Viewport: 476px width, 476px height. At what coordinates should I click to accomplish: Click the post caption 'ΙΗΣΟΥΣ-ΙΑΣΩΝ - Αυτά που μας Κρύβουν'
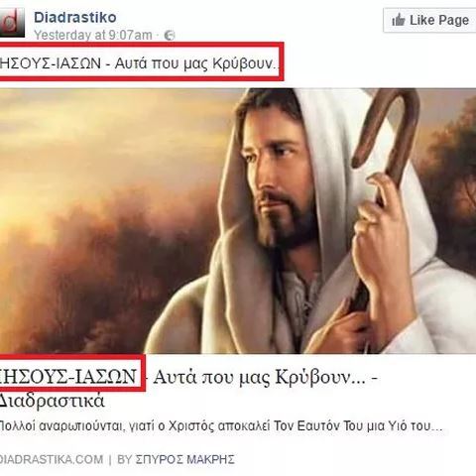click(x=140, y=62)
